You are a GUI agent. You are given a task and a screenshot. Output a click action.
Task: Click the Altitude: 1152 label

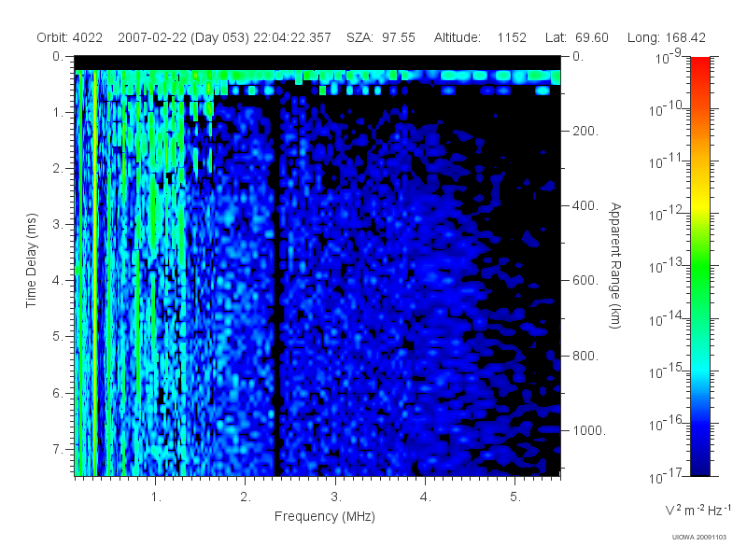(480, 37)
